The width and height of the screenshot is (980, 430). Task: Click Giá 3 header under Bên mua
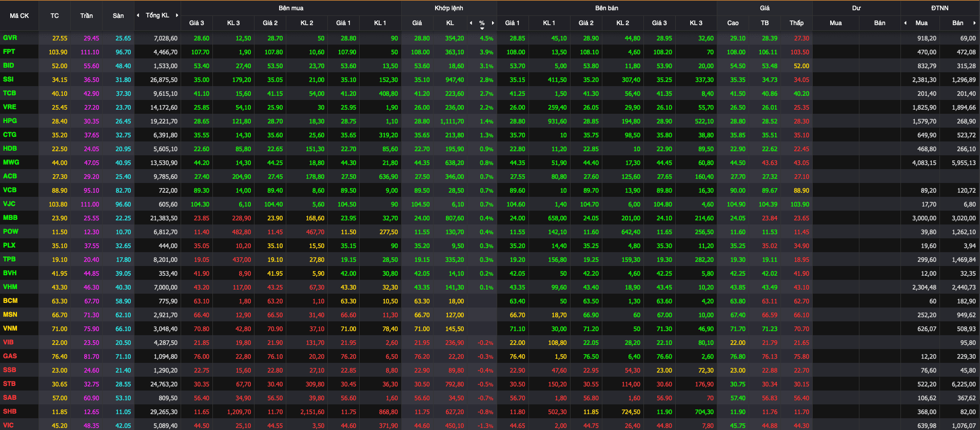197,23
